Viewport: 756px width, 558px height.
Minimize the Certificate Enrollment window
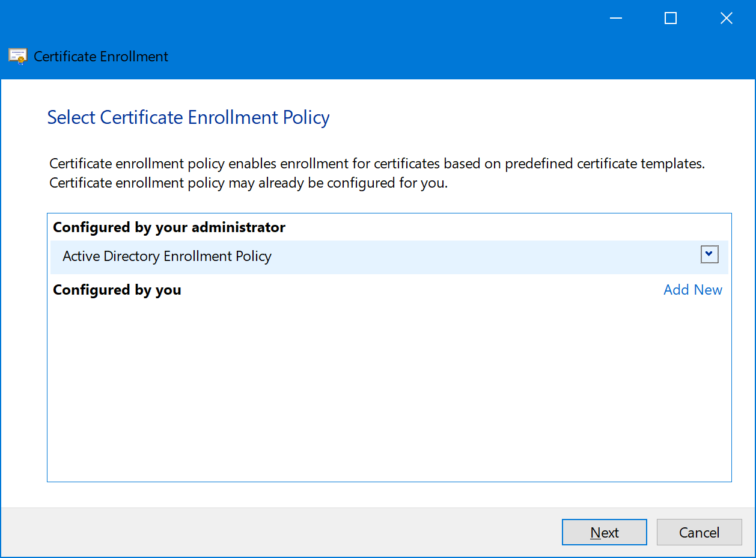[615, 18]
